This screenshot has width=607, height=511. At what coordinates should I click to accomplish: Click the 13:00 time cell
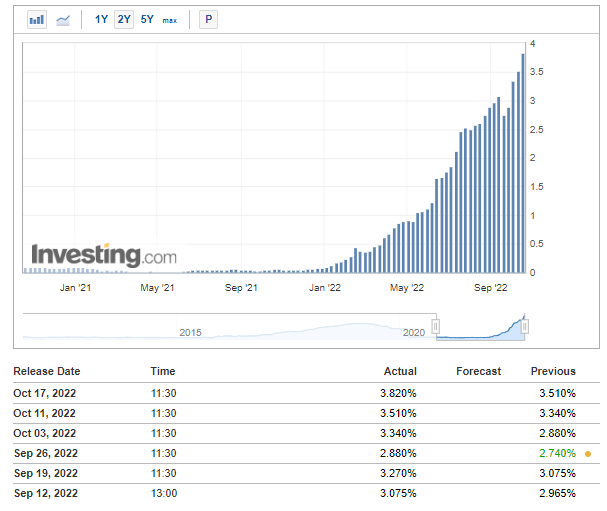point(164,493)
